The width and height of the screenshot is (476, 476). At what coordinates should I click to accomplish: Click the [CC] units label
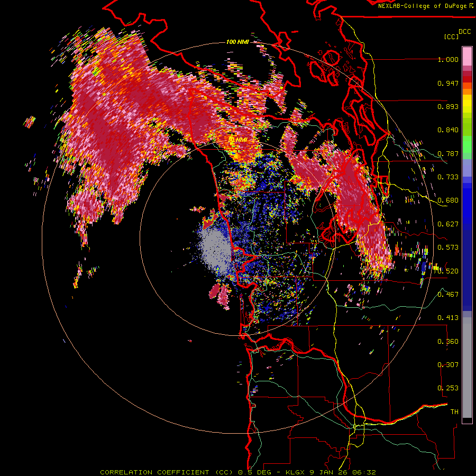pyautogui.click(x=451, y=36)
